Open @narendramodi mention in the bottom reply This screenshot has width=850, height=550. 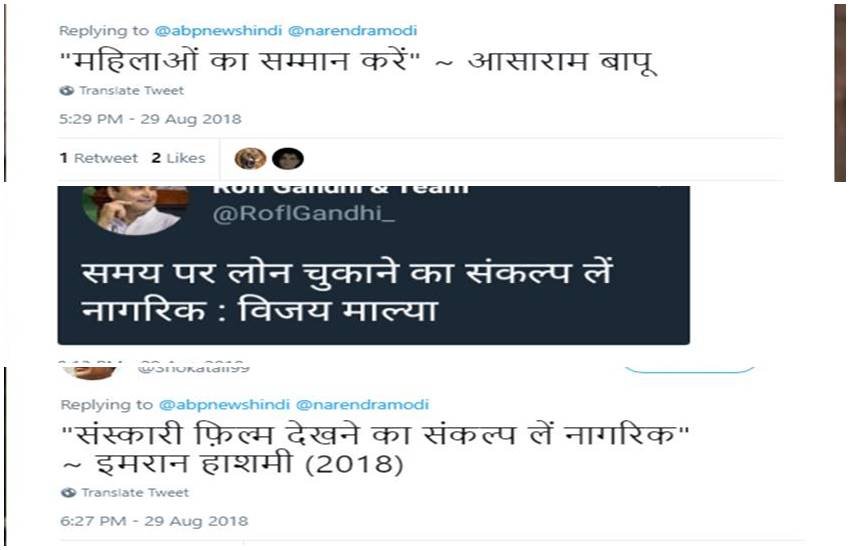[363, 404]
